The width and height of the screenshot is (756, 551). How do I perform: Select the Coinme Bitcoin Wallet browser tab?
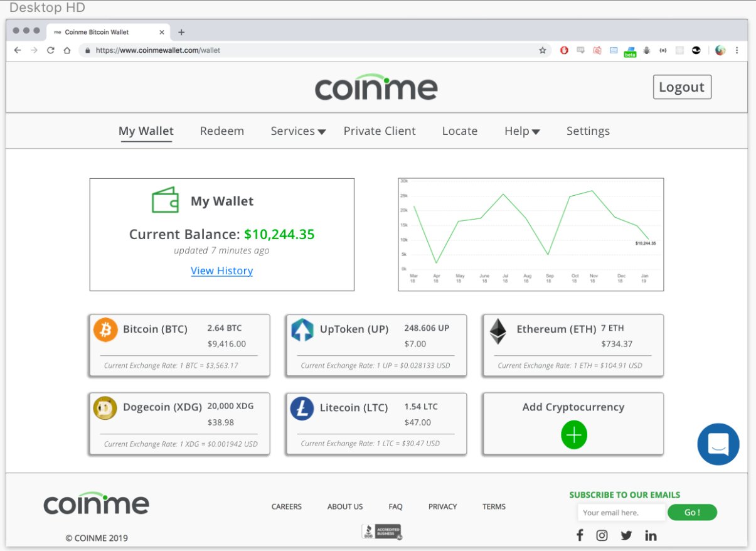click(x=108, y=31)
